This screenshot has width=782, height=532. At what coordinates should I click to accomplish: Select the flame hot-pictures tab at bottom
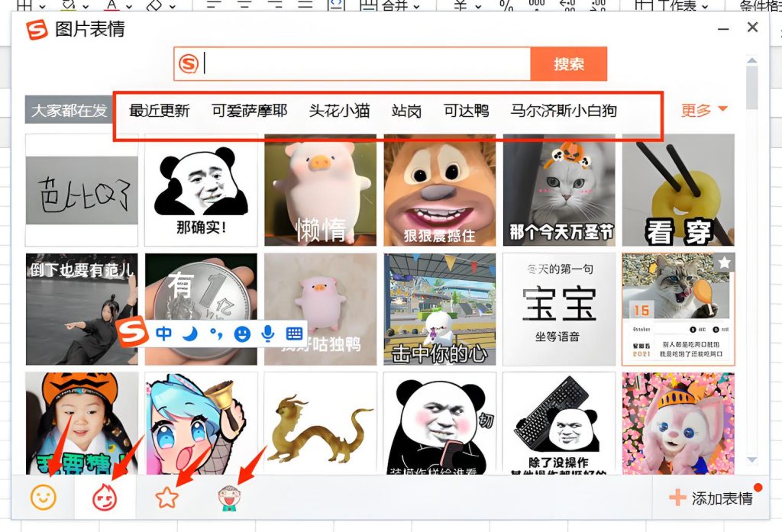(x=105, y=497)
